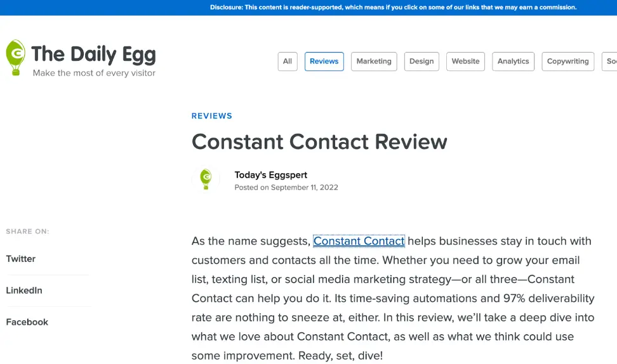Screen dimensions: 617x364
Task: Click the blue disclosure banner at top
Action: [393, 8]
